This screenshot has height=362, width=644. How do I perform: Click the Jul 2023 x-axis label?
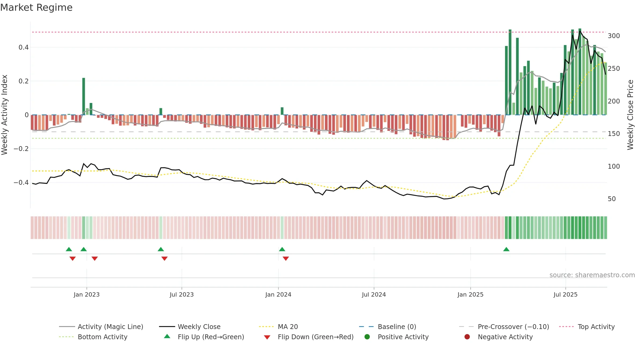pyautogui.click(x=182, y=294)
